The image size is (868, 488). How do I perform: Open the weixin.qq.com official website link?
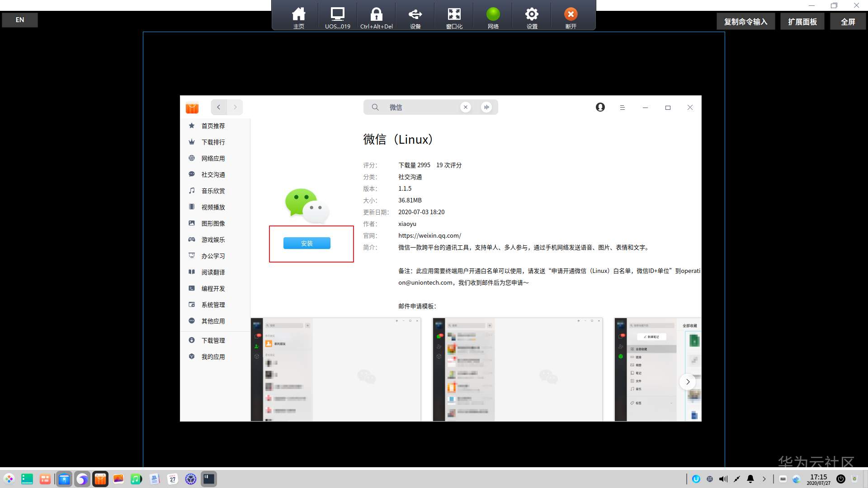pyautogui.click(x=429, y=235)
